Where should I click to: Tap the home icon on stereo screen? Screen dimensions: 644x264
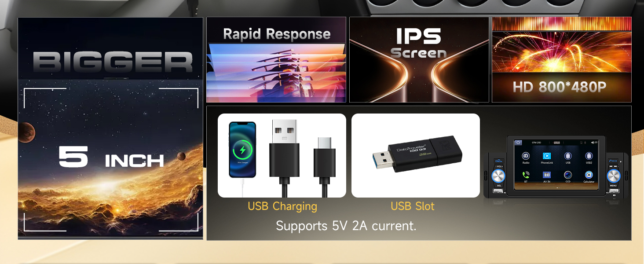(518, 143)
